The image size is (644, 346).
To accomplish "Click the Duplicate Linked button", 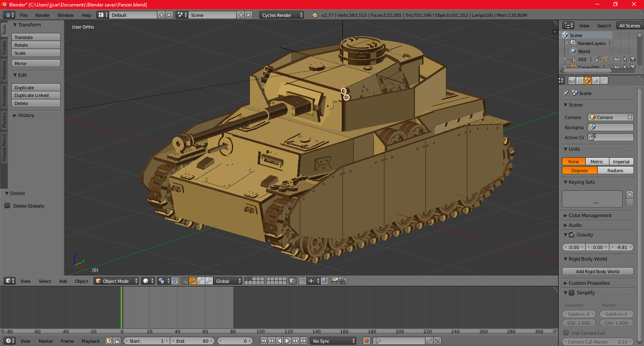I will 36,95.
